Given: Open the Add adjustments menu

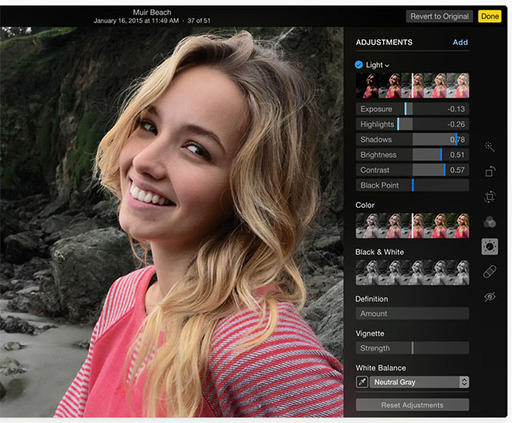Looking at the screenshot, I should 460,42.
